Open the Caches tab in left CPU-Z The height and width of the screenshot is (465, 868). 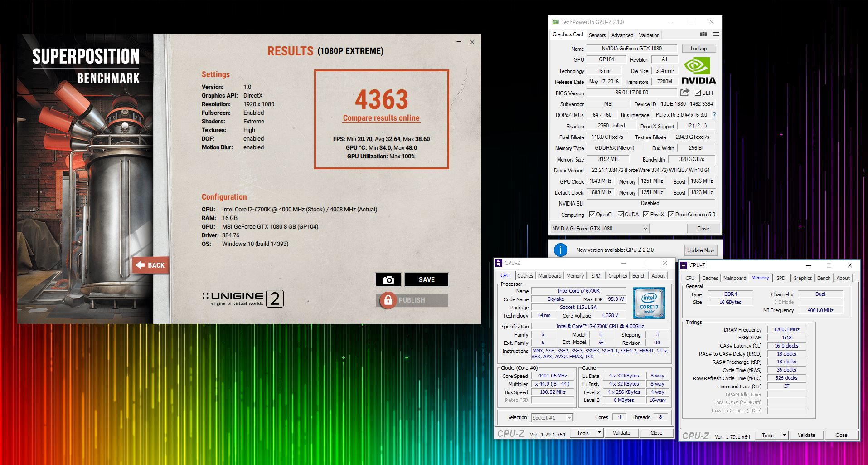[x=525, y=276]
